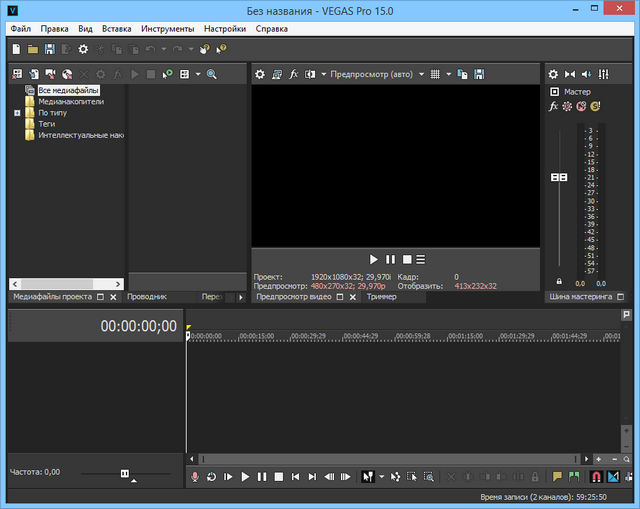Open the 'Инструменты' menu
Image resolution: width=640 pixels, height=509 pixels.
coord(167,29)
